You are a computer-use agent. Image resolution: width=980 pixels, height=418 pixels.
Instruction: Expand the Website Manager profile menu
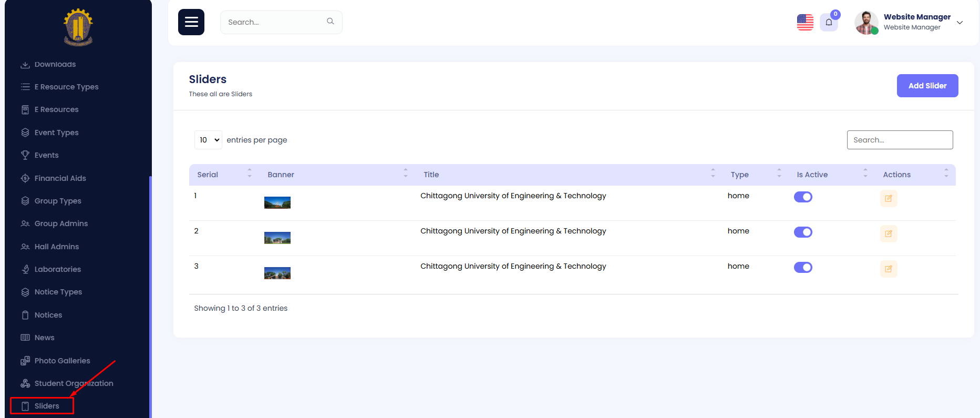pos(960,23)
